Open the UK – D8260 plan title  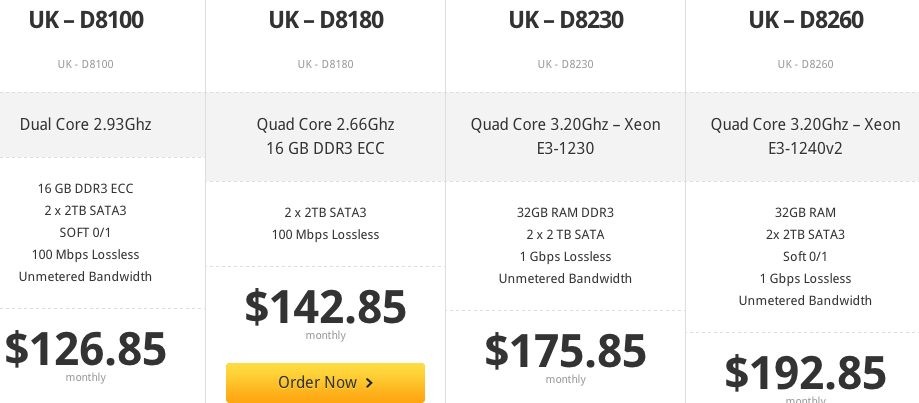pyautogui.click(x=805, y=20)
